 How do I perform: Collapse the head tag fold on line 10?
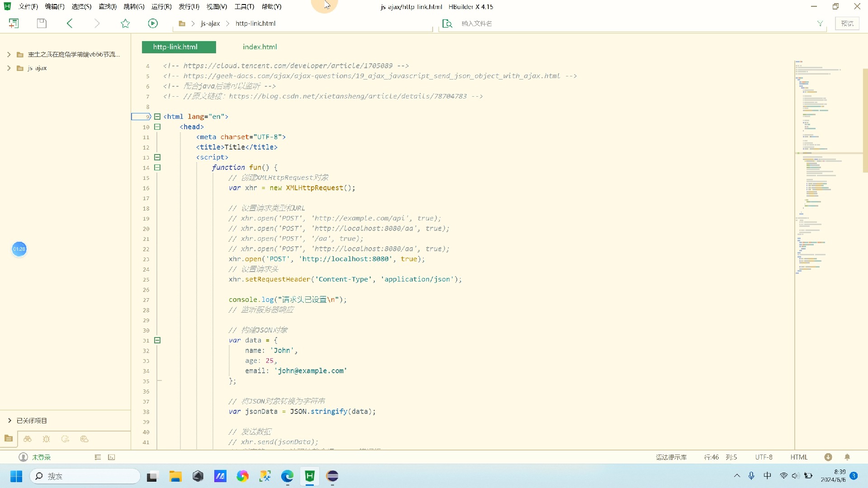[157, 127]
